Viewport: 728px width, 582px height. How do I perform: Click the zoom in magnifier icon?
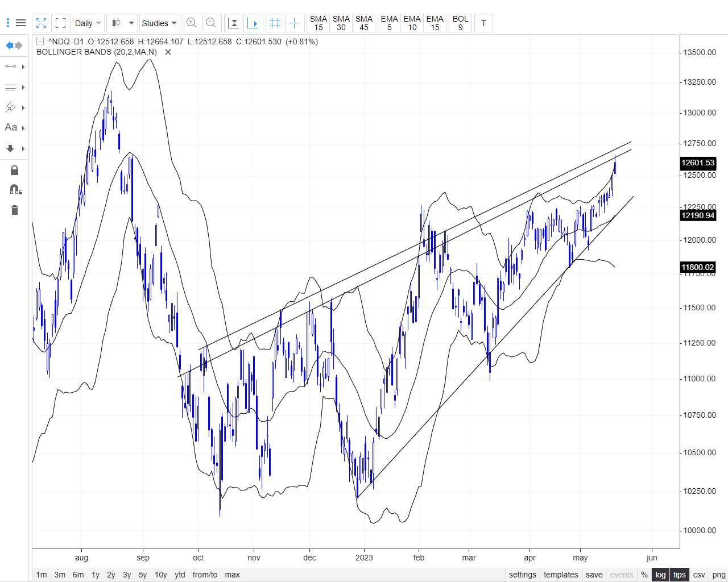pyautogui.click(x=192, y=23)
